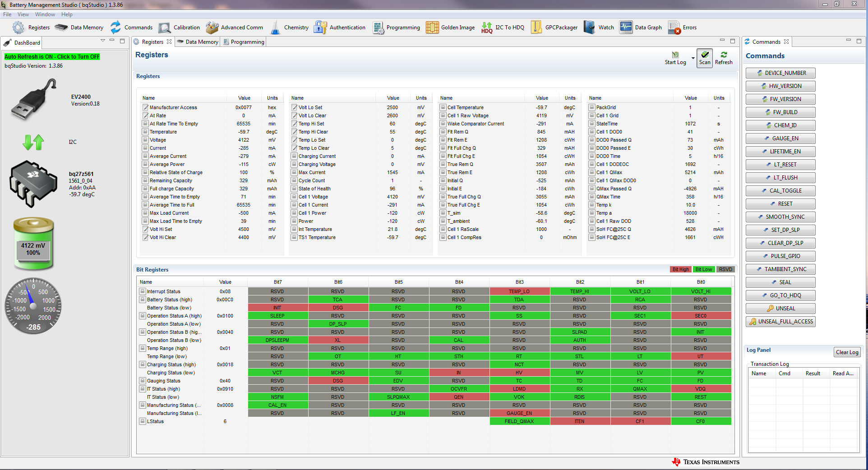The image size is (868, 470).
Task: Toggle logging checkbox for LStatus
Action: coord(143,421)
